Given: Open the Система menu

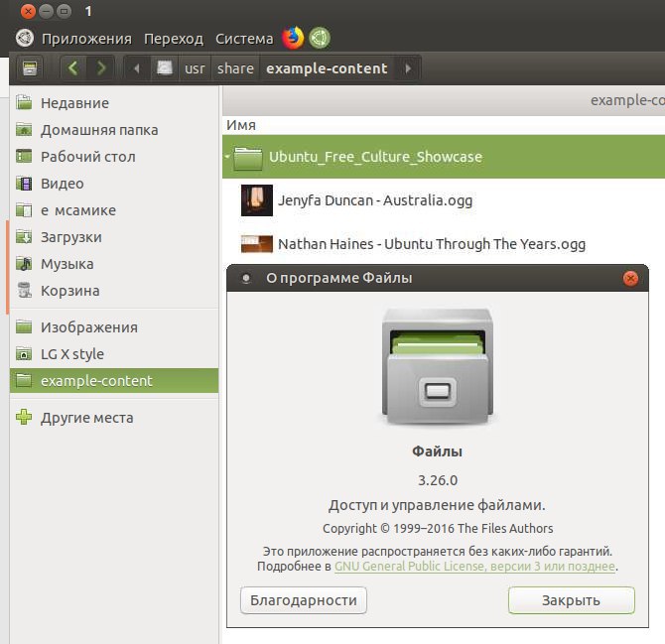Looking at the screenshot, I should pyautogui.click(x=244, y=39).
